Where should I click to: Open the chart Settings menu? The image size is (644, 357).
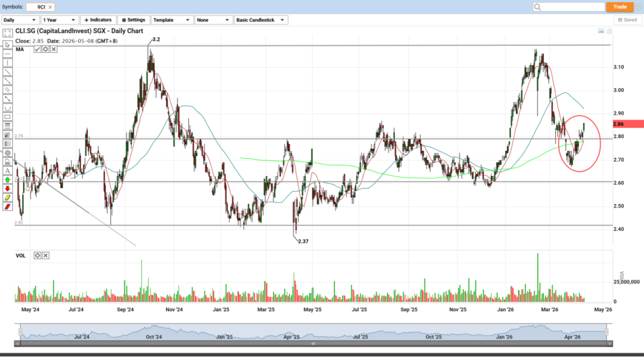pyautogui.click(x=133, y=20)
